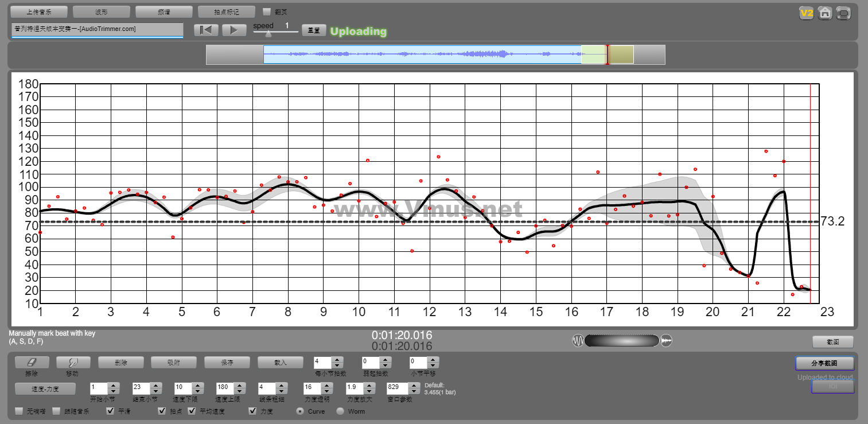This screenshot has height=424, width=868.
Task: Click the small waveform icon left of gradient bar
Action: coord(578,341)
